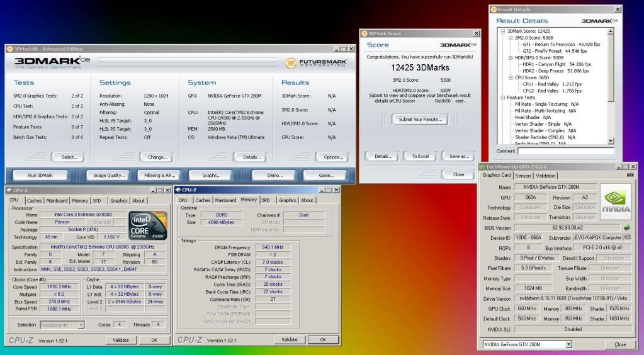Select the HDR1 - Canyon Flight row
The width and height of the screenshot is (644, 355).
[x=556, y=64]
